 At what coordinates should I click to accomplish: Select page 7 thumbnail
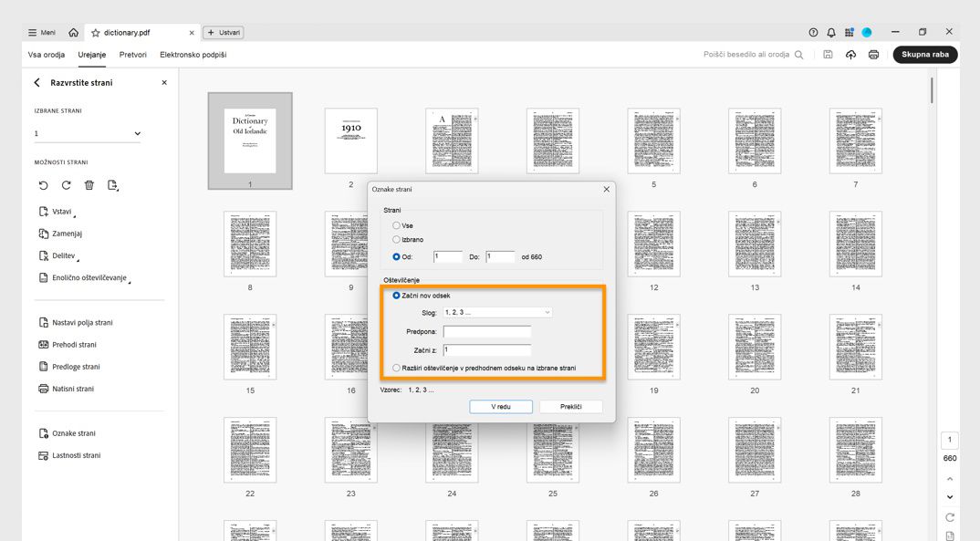click(856, 140)
